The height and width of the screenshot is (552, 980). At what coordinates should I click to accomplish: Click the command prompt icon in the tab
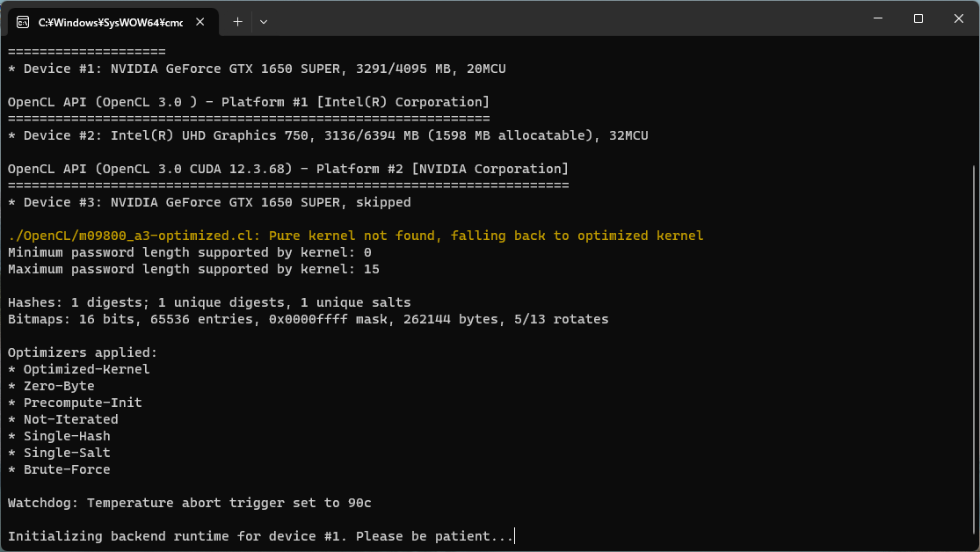click(23, 21)
